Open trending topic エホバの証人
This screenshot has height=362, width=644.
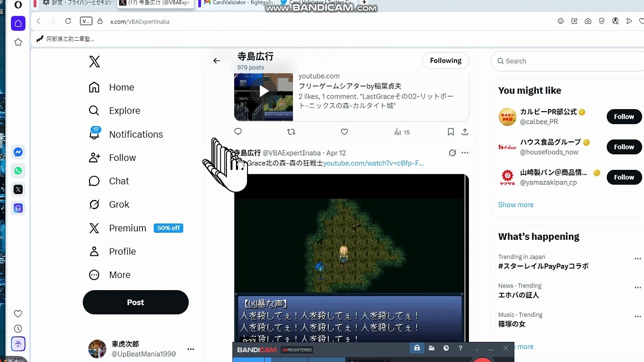[518, 295]
